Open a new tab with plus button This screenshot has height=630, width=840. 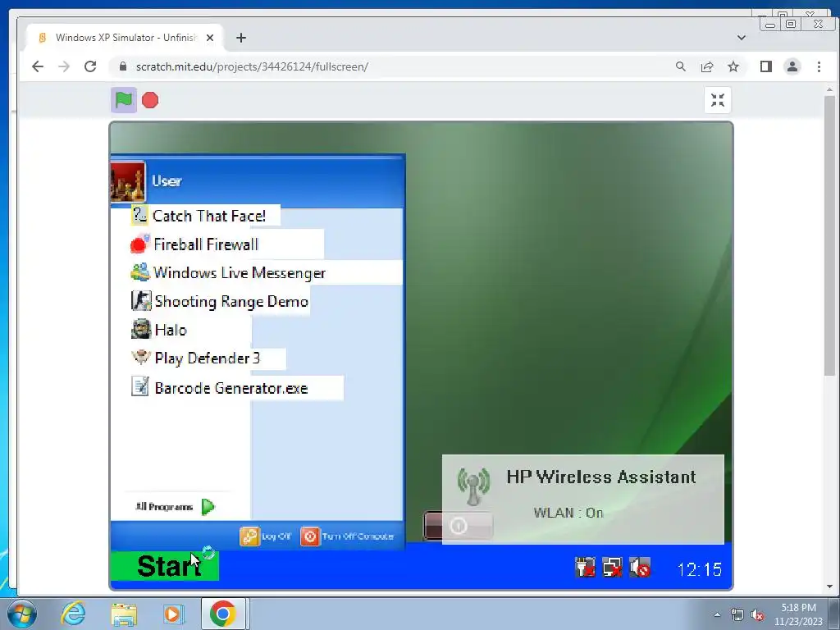[241, 38]
